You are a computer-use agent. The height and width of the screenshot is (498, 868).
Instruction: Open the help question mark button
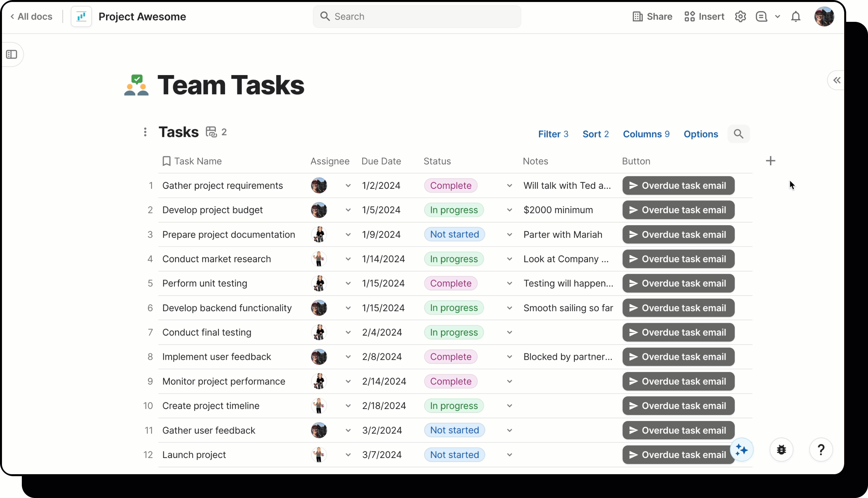click(x=821, y=450)
